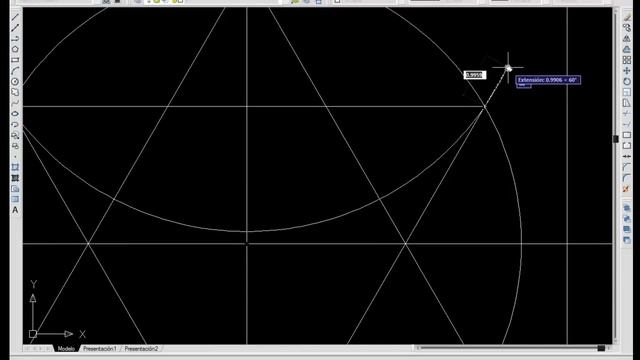
Task: Select the Array tool
Action: pos(627,60)
